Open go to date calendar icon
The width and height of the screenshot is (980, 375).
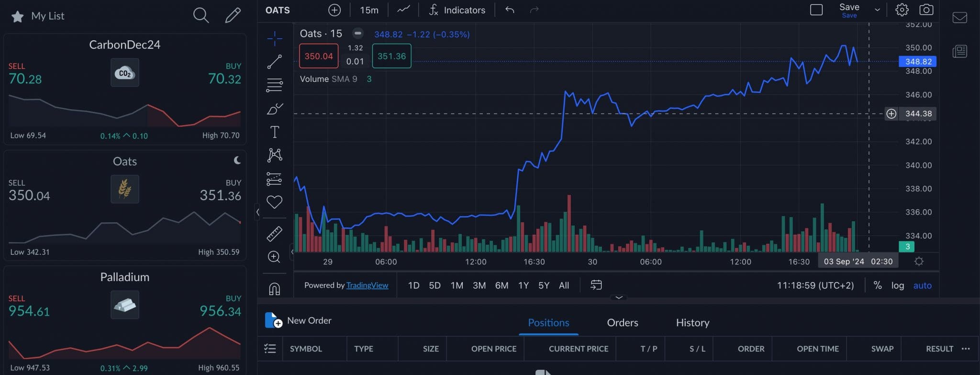pyautogui.click(x=596, y=285)
